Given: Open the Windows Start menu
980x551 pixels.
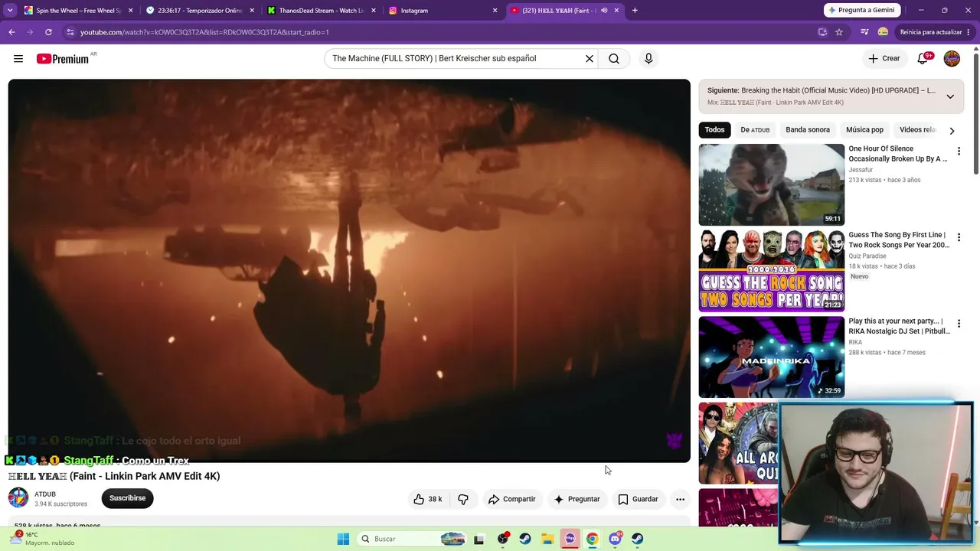Looking at the screenshot, I should pos(343,539).
